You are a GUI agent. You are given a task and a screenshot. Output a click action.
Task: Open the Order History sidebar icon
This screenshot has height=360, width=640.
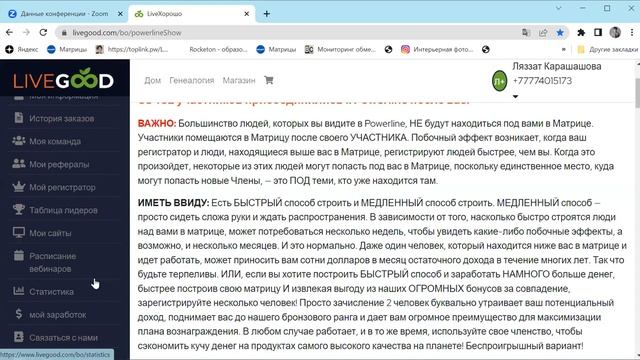tap(19, 118)
